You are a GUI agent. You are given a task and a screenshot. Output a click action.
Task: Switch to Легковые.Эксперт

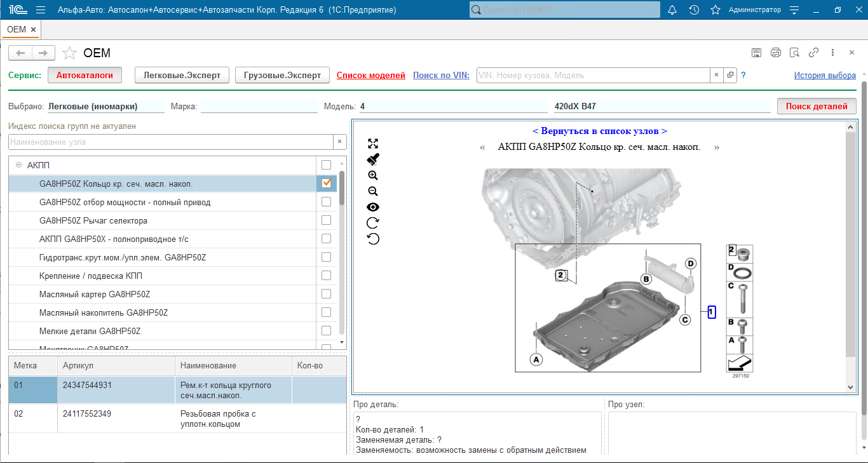(x=182, y=75)
